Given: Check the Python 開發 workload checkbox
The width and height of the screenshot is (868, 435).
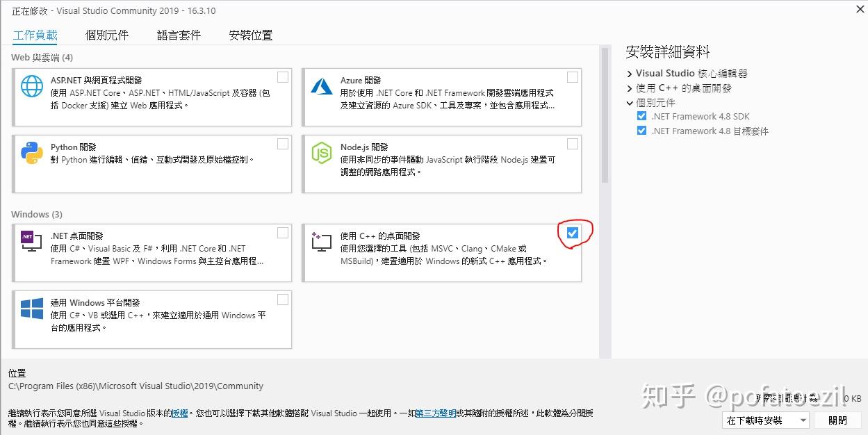Looking at the screenshot, I should tap(283, 144).
